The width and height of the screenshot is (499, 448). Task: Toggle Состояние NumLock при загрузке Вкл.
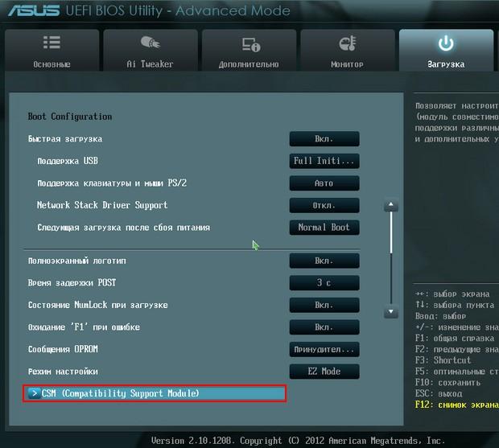click(x=324, y=305)
